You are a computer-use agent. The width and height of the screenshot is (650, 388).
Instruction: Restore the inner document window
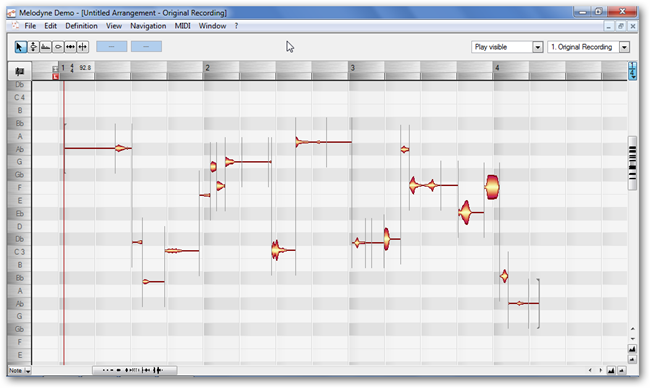click(x=621, y=27)
